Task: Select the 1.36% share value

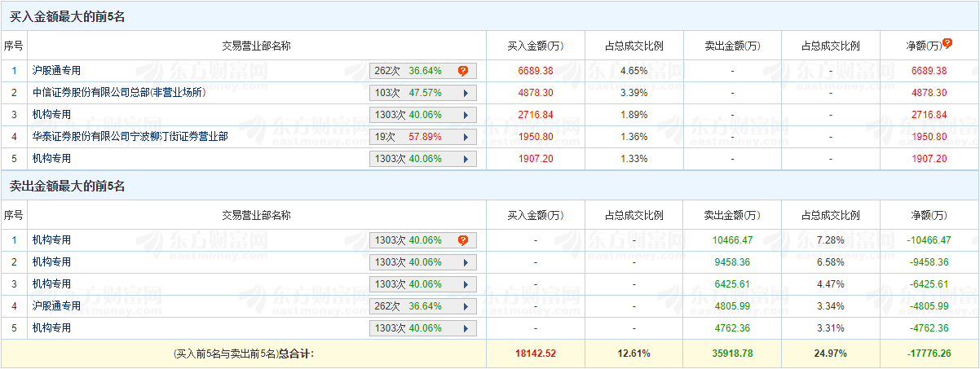Action: pyautogui.click(x=633, y=137)
